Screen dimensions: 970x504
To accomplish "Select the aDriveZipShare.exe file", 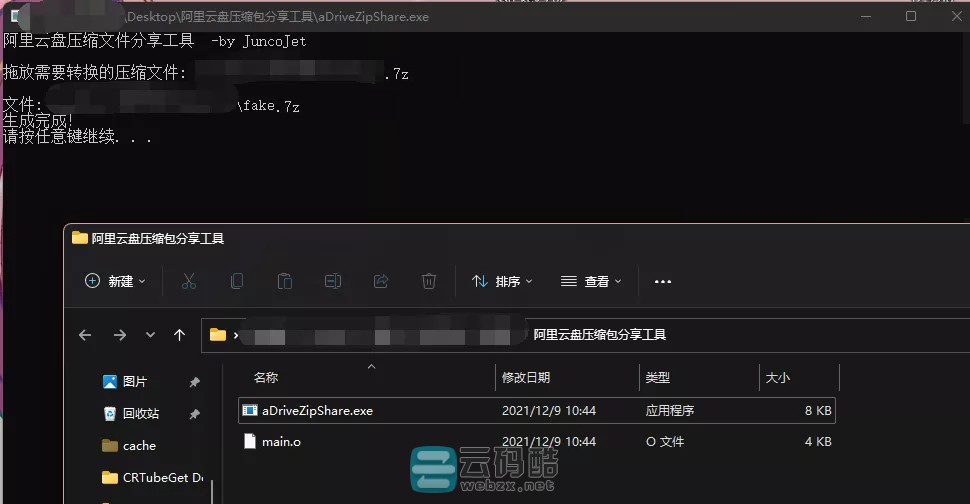I will (x=536, y=411).
